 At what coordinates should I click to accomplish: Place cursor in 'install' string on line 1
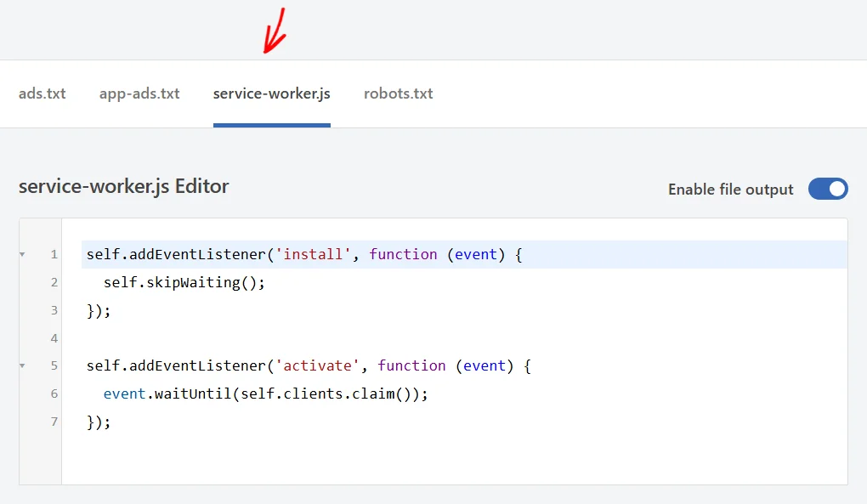coord(313,254)
